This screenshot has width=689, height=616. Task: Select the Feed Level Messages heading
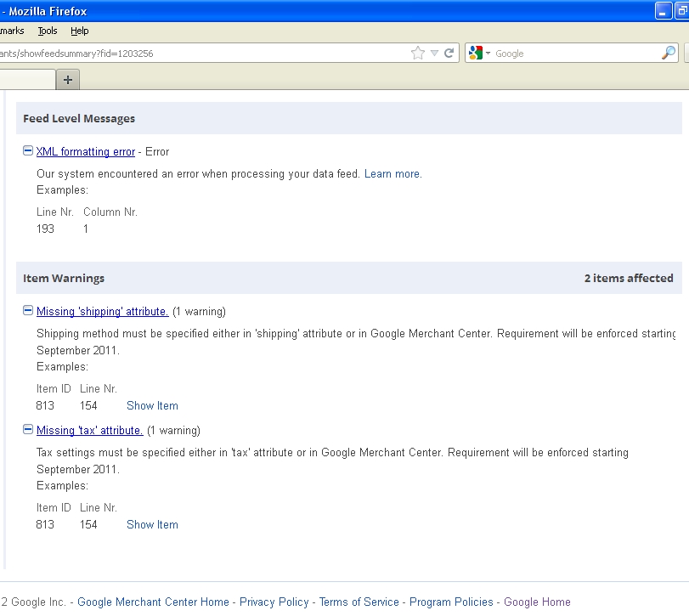(79, 119)
